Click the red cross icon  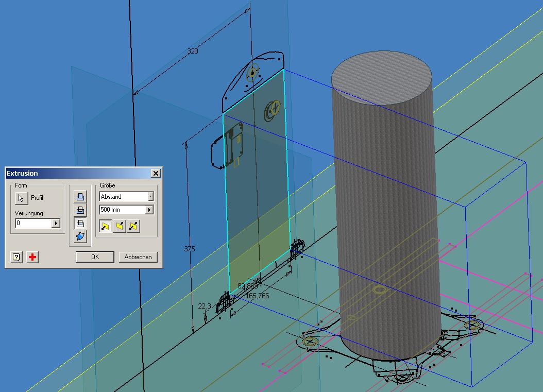point(32,257)
